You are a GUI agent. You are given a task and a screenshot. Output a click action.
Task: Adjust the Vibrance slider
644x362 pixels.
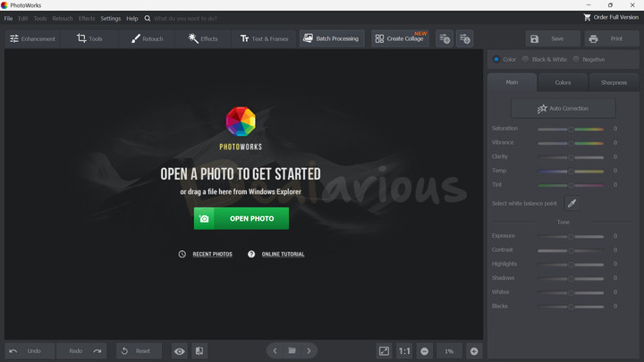coord(571,143)
